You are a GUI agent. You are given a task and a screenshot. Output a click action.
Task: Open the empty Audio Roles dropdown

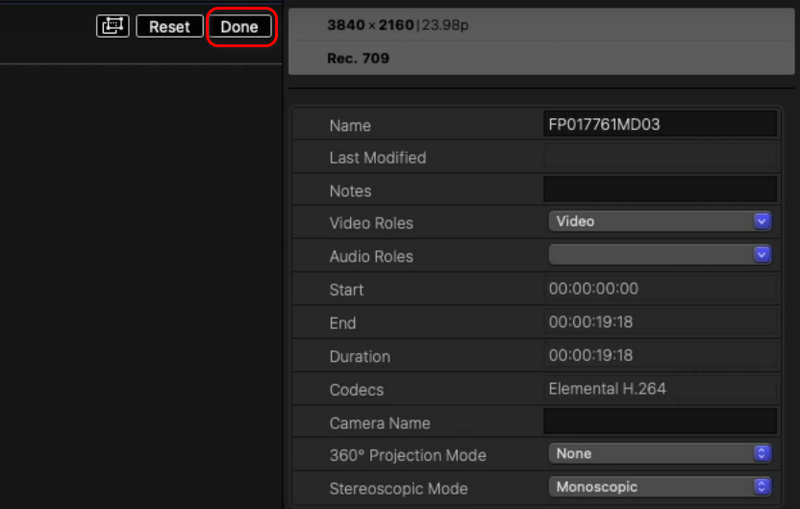tap(660, 255)
